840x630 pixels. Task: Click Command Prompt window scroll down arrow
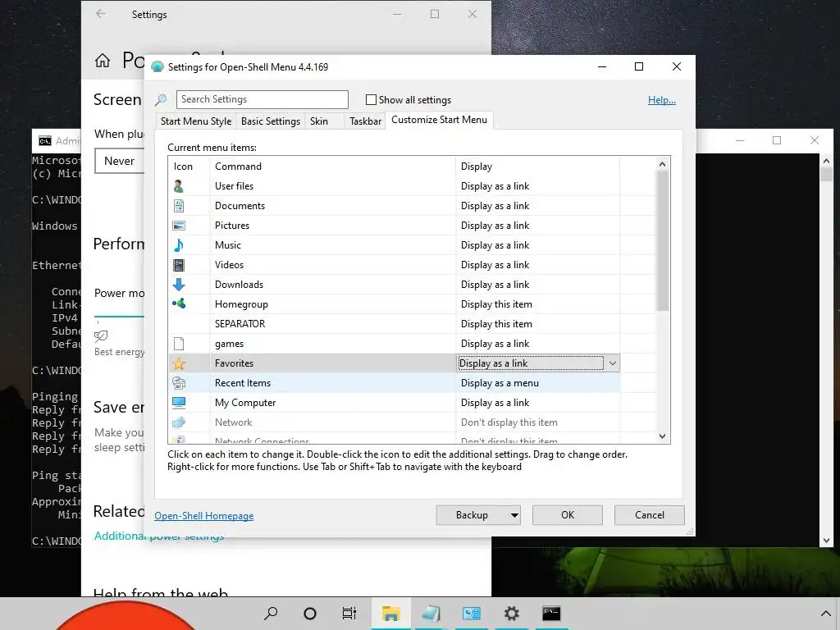[x=826, y=541]
